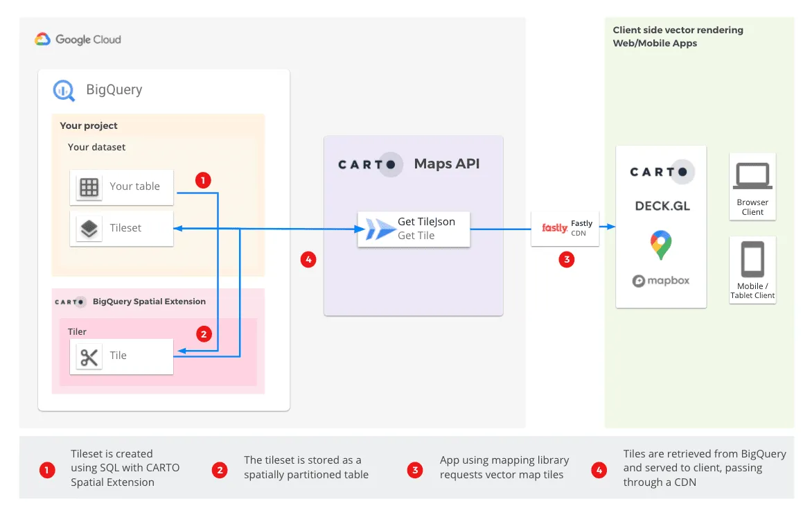Select the Google Maps pin icon
The image size is (812, 524).
tap(660, 245)
